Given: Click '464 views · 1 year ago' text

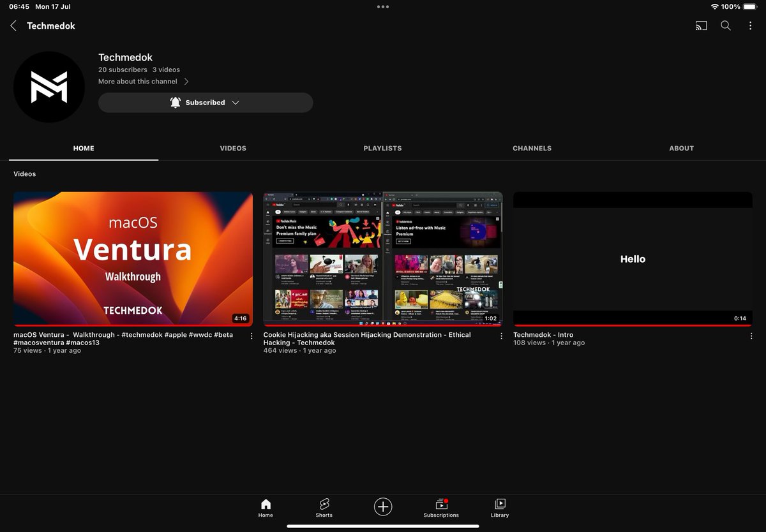Looking at the screenshot, I should tap(299, 350).
